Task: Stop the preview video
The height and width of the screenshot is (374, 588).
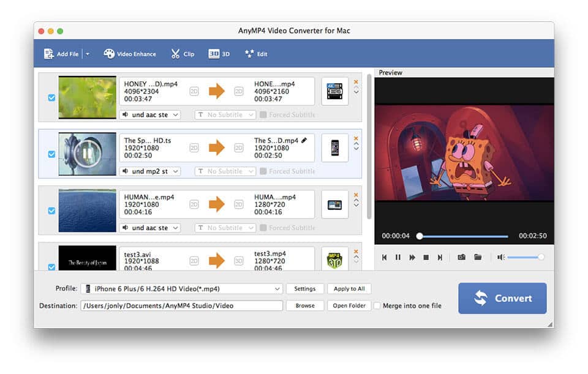Action: (426, 258)
